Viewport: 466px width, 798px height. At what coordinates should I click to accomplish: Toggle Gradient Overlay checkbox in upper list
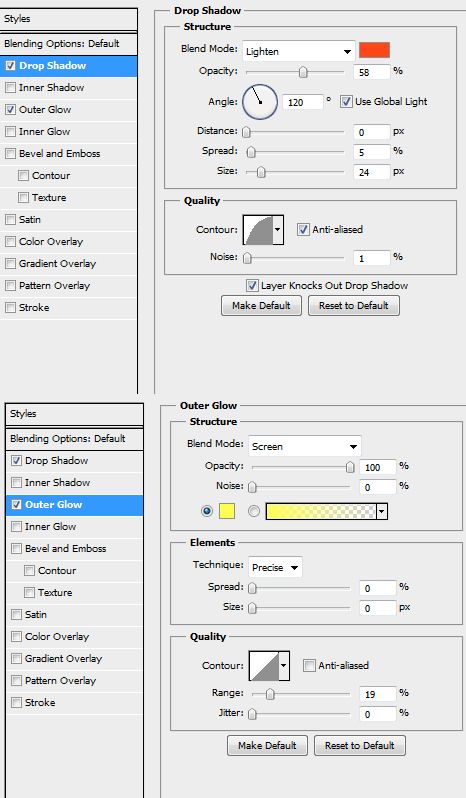tap(10, 264)
